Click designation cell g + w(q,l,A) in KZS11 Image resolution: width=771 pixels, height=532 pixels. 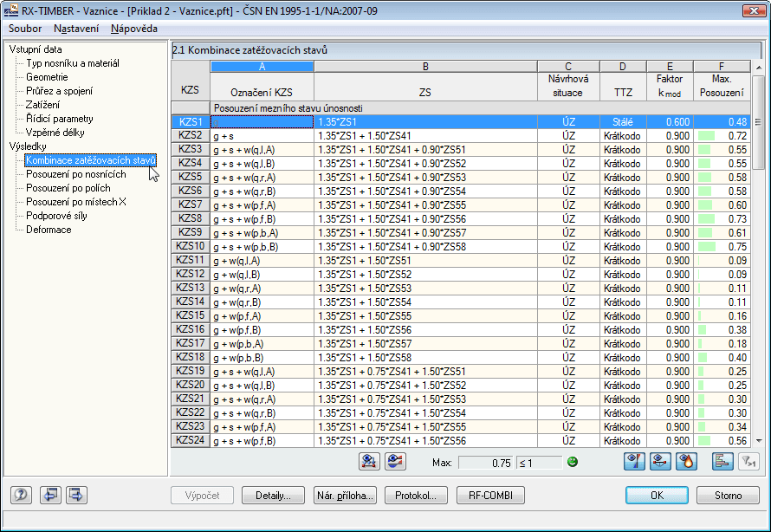262,260
